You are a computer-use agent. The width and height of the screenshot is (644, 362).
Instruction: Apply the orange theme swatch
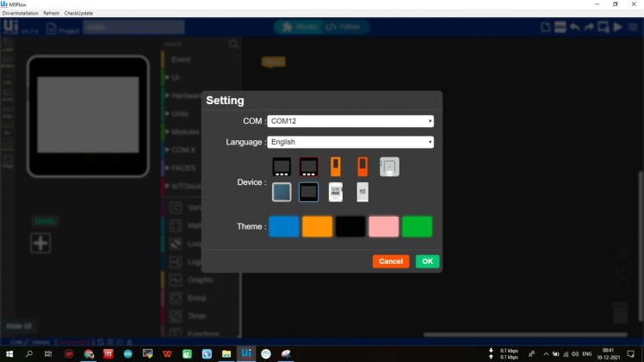[317, 226]
